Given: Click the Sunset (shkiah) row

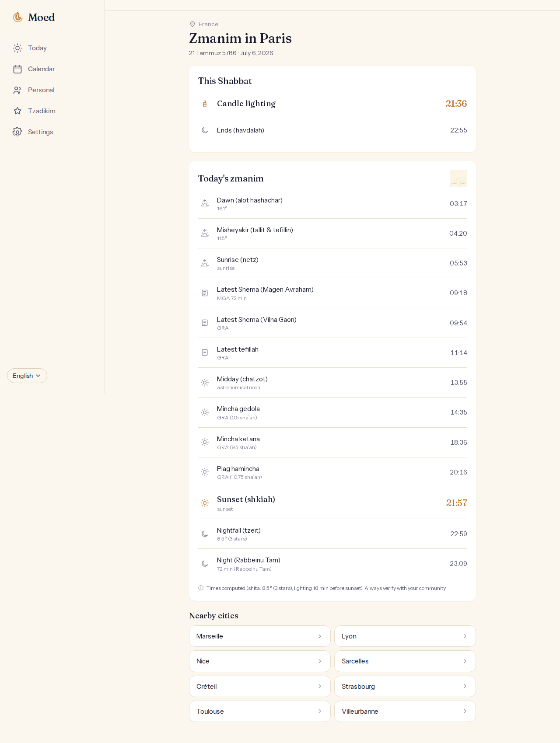Looking at the screenshot, I should pos(332,503).
